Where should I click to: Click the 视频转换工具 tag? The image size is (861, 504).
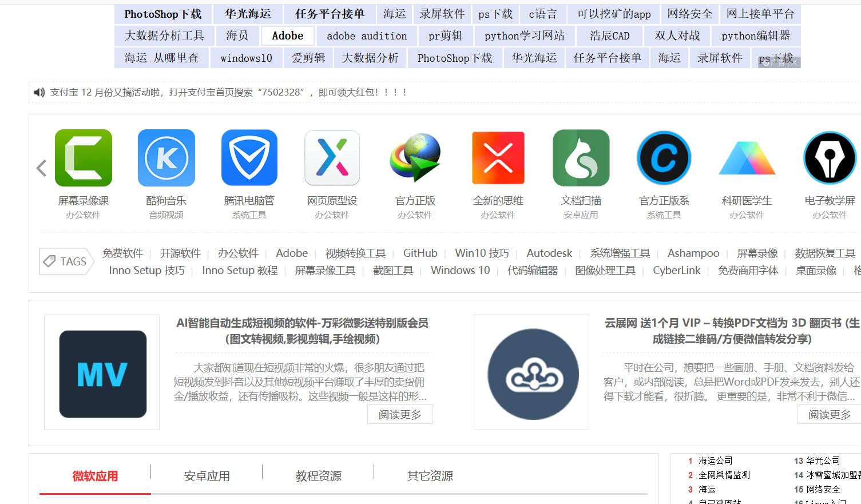355,253
